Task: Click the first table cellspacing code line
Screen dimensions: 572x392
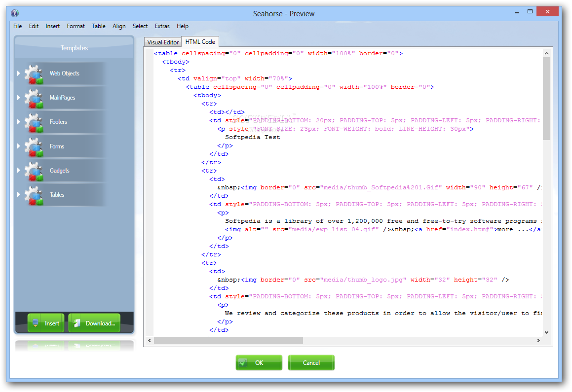Action: 278,54
